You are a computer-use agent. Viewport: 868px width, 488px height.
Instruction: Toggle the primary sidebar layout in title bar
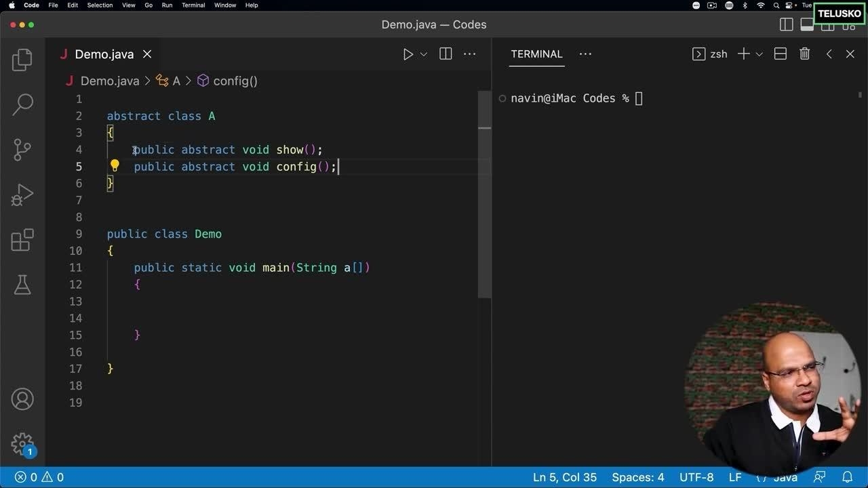pyautogui.click(x=787, y=24)
